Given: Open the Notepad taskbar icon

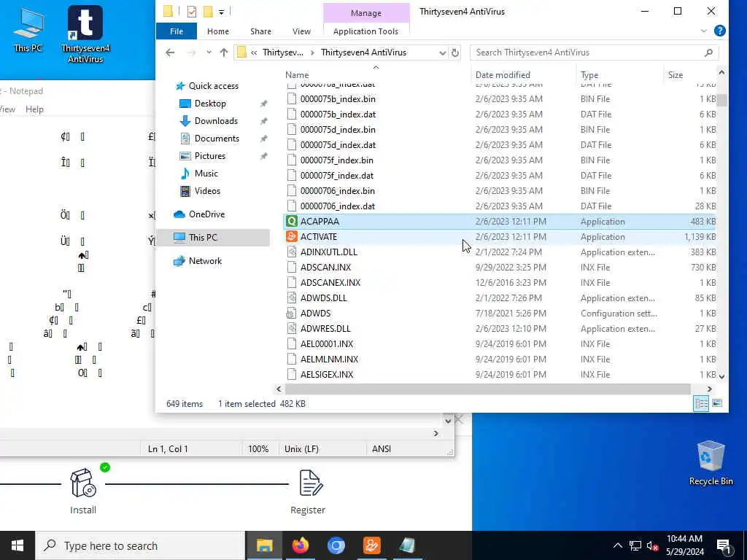Looking at the screenshot, I should tap(407, 545).
